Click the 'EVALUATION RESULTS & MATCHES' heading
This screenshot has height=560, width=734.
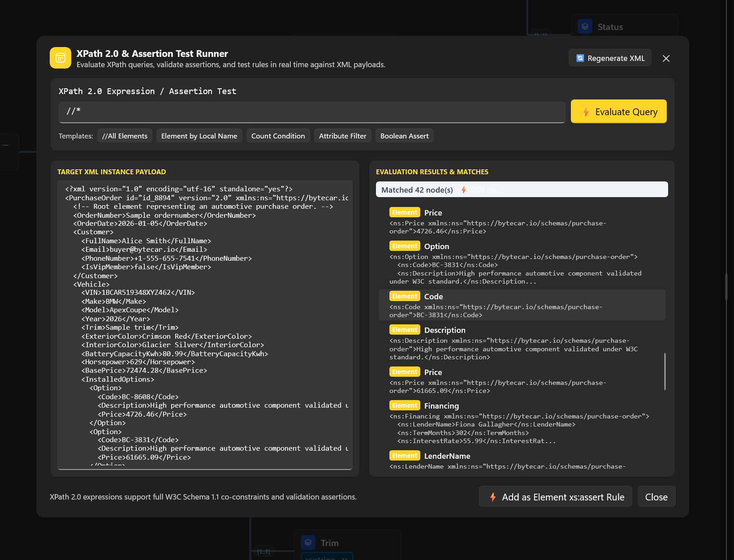pos(432,172)
